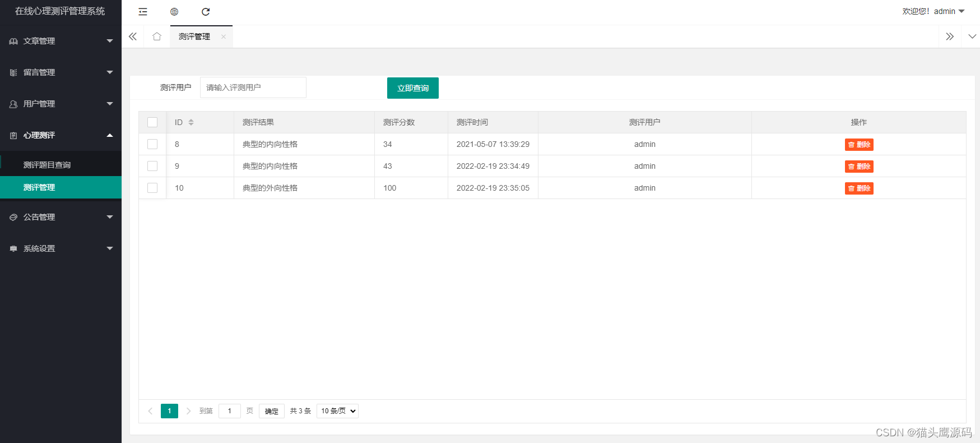Close the 测评管理 tab
The width and height of the screenshot is (980, 443).
(224, 36)
